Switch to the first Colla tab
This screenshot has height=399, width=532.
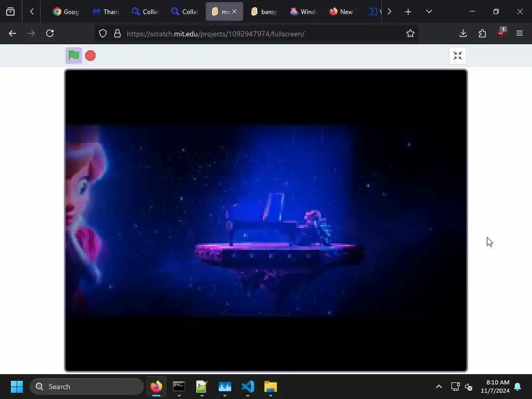pyautogui.click(x=145, y=11)
